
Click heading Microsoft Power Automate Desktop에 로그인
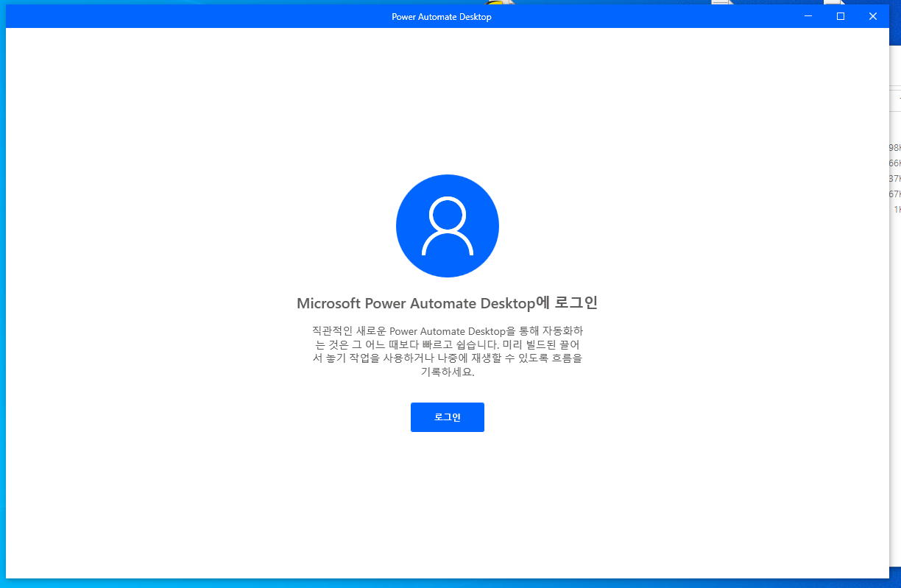[x=447, y=303]
